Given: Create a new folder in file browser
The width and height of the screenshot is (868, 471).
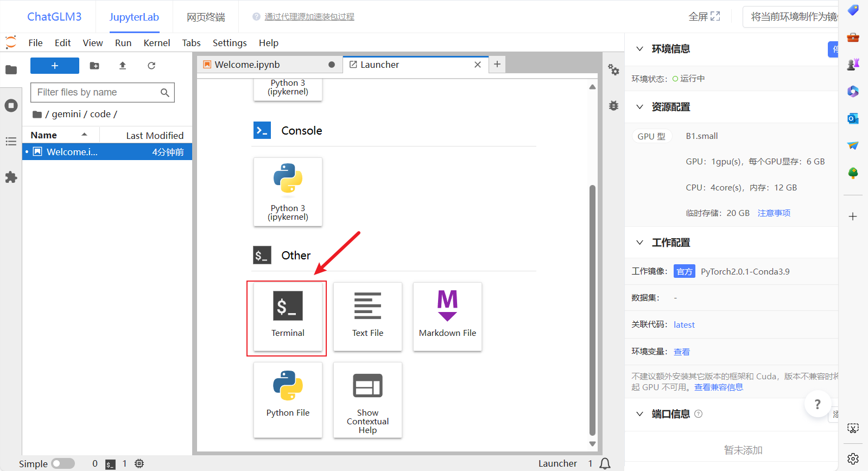Looking at the screenshot, I should pyautogui.click(x=94, y=66).
